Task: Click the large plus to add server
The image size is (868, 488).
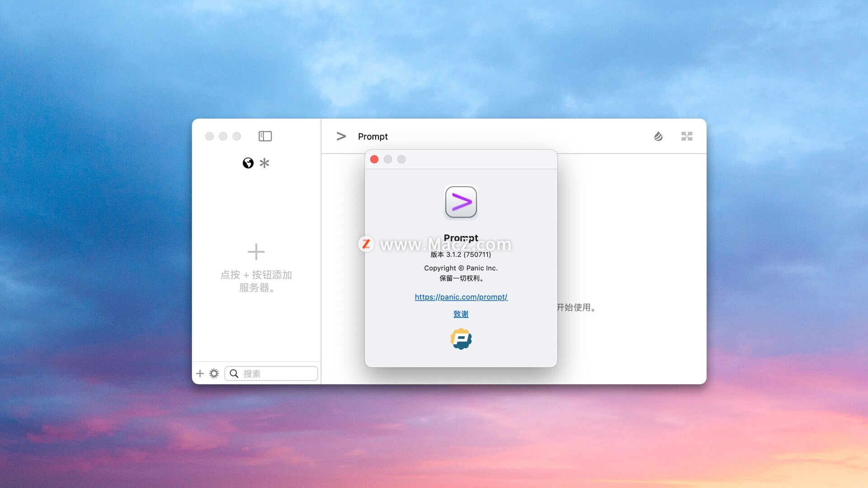Action: (256, 252)
